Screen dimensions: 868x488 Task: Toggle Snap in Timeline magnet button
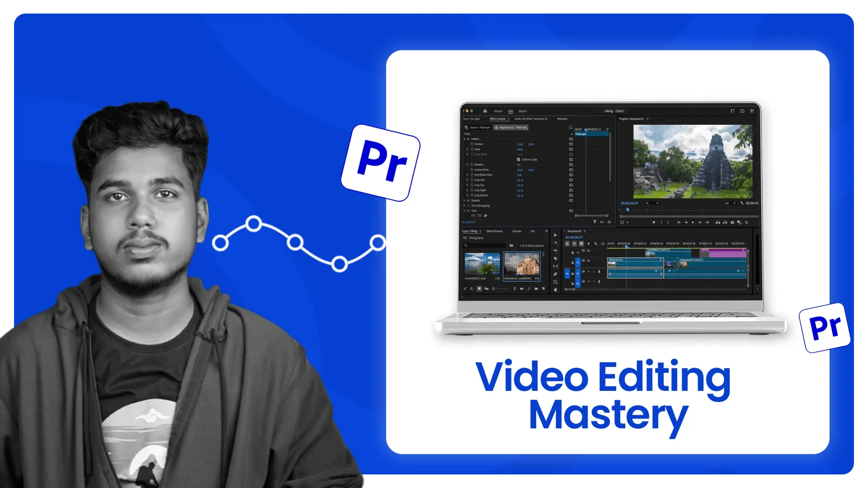pos(574,243)
